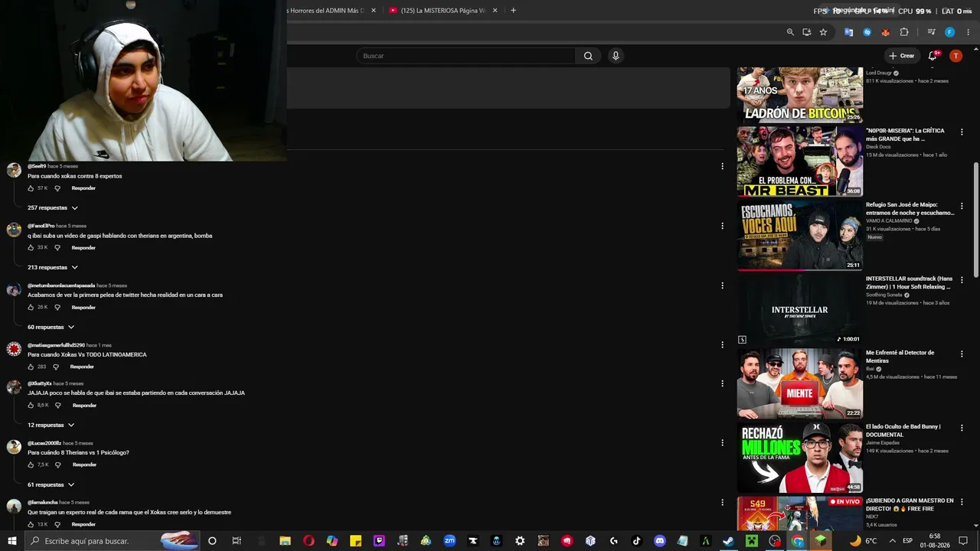Expand the 60 respuestas thread
The height and width of the screenshot is (551, 980).
click(51, 328)
